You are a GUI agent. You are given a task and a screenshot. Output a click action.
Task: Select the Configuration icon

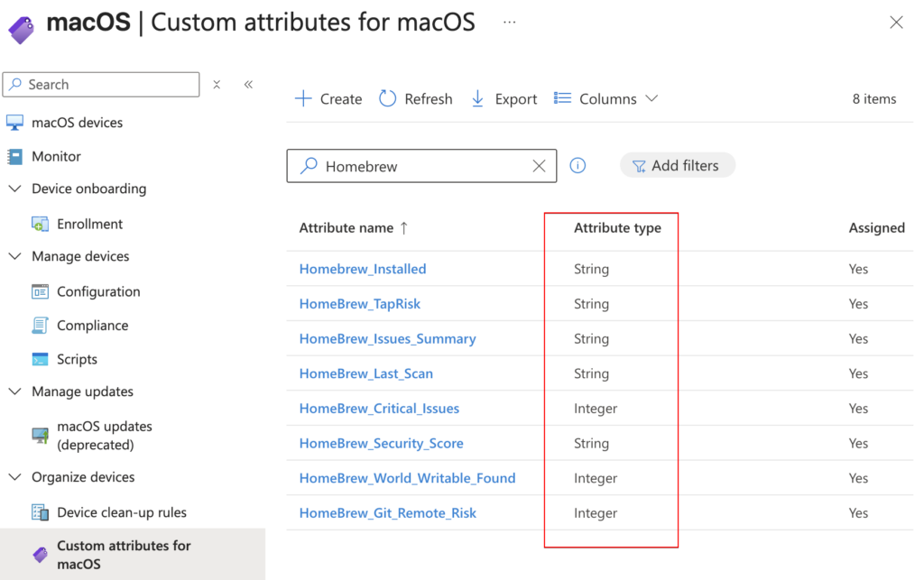point(41,291)
